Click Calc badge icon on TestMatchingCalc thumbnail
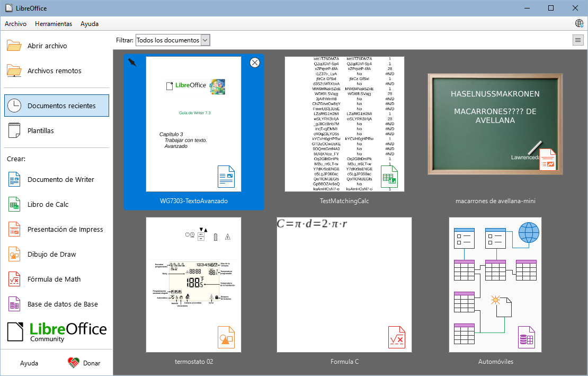This screenshot has height=376, width=588. click(x=389, y=177)
